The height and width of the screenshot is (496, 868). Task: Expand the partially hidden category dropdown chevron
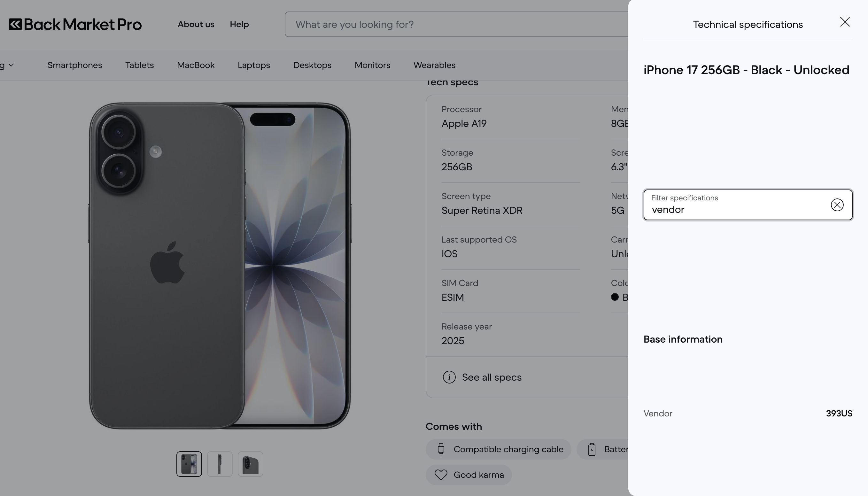tap(11, 65)
